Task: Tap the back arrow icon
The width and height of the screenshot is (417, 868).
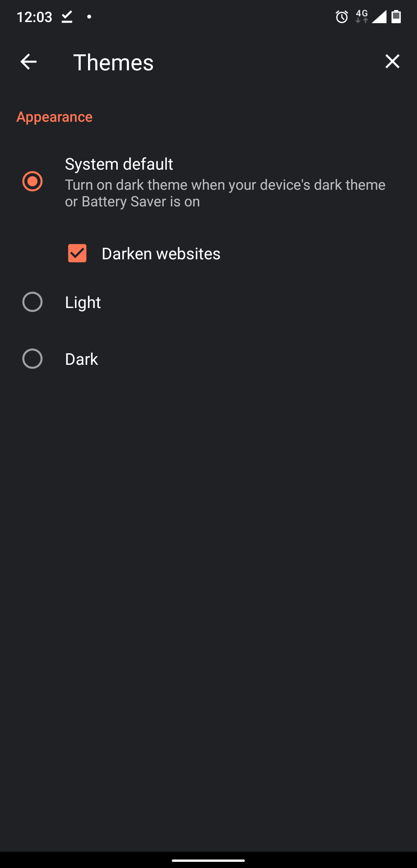Action: 29,62
